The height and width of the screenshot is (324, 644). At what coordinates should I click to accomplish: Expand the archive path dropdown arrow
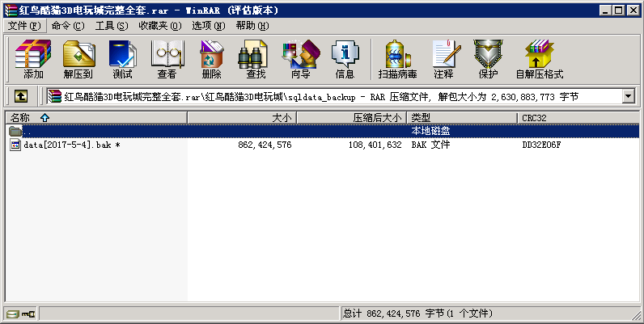(628, 96)
